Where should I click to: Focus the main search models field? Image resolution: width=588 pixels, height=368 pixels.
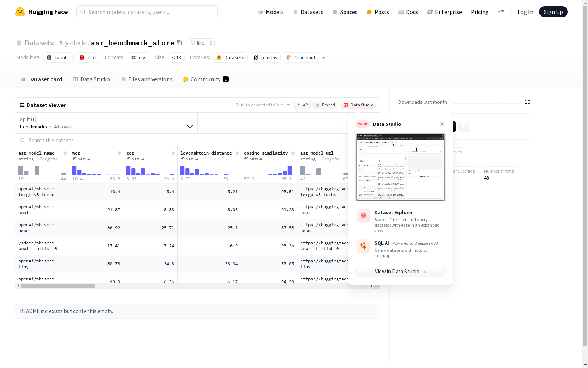pos(147,12)
